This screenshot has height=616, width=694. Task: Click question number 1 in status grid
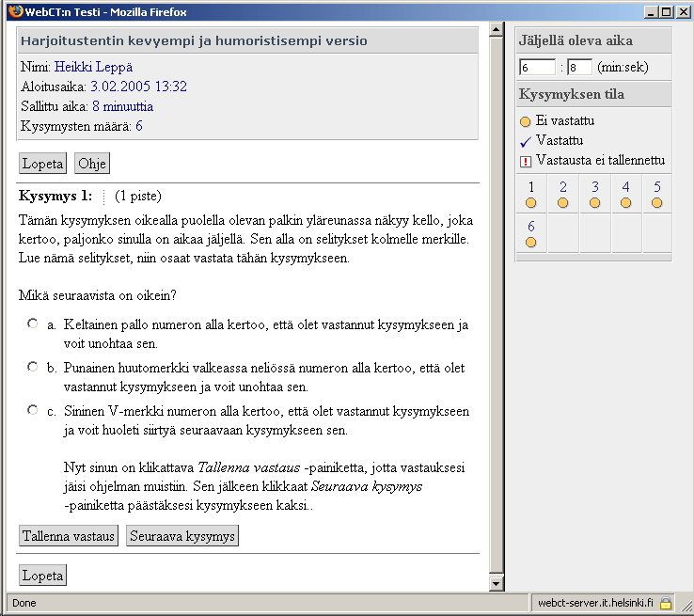pyautogui.click(x=531, y=187)
